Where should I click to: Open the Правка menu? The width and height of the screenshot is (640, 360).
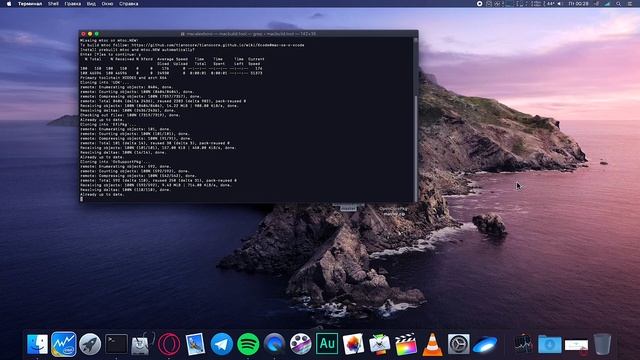tap(73, 4)
